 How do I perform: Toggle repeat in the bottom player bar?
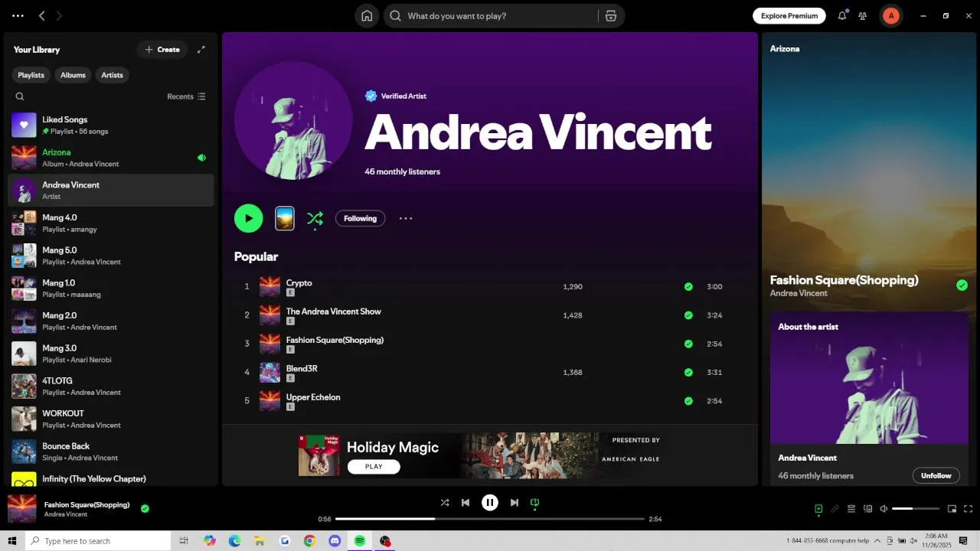(x=535, y=503)
